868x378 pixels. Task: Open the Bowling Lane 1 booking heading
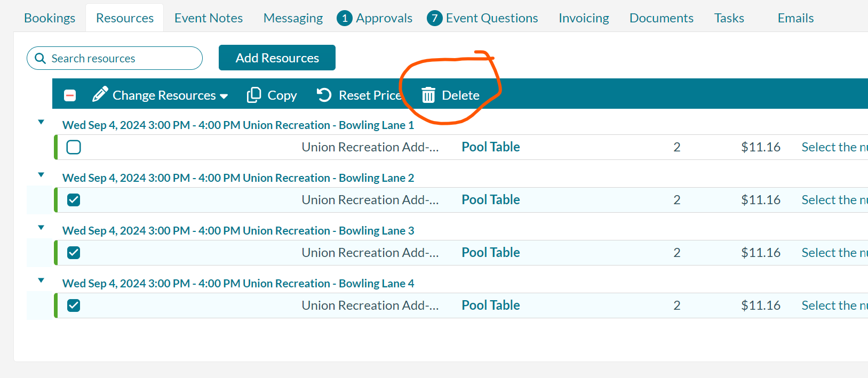pos(238,125)
